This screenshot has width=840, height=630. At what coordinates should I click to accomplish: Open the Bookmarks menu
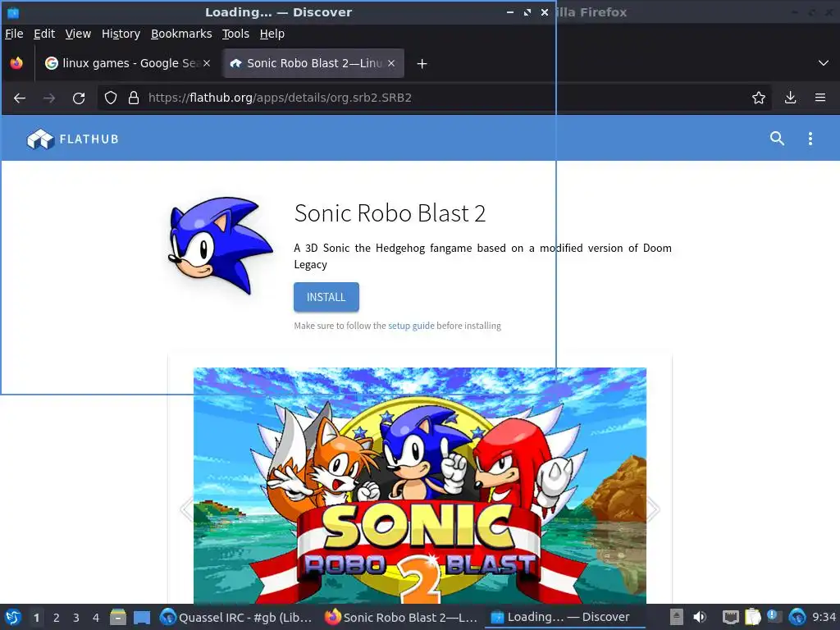tap(181, 34)
